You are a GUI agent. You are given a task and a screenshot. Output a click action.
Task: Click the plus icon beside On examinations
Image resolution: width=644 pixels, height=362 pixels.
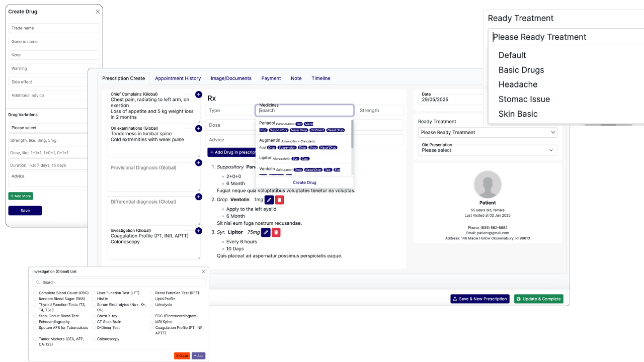[199, 128]
